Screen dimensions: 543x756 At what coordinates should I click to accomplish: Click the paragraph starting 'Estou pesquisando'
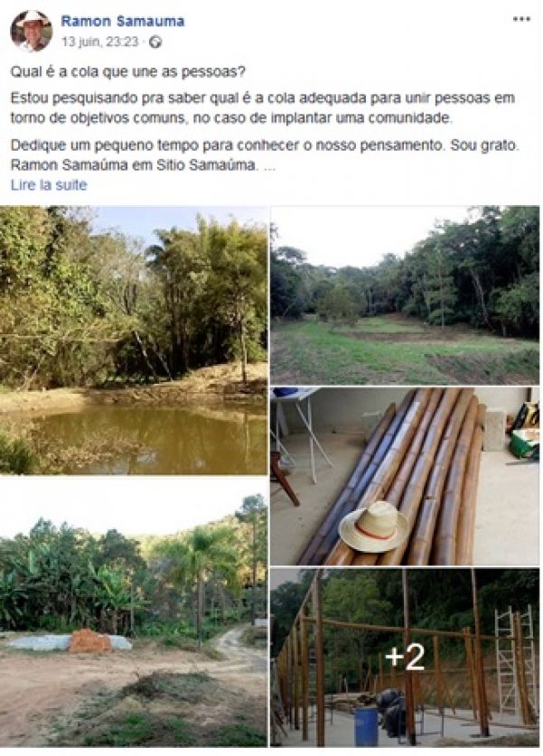(x=263, y=108)
